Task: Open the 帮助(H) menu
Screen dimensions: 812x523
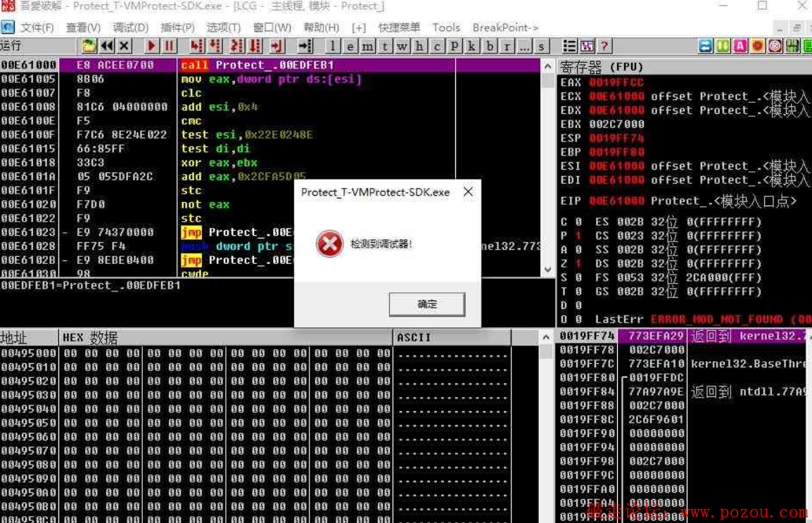Action: (322, 27)
